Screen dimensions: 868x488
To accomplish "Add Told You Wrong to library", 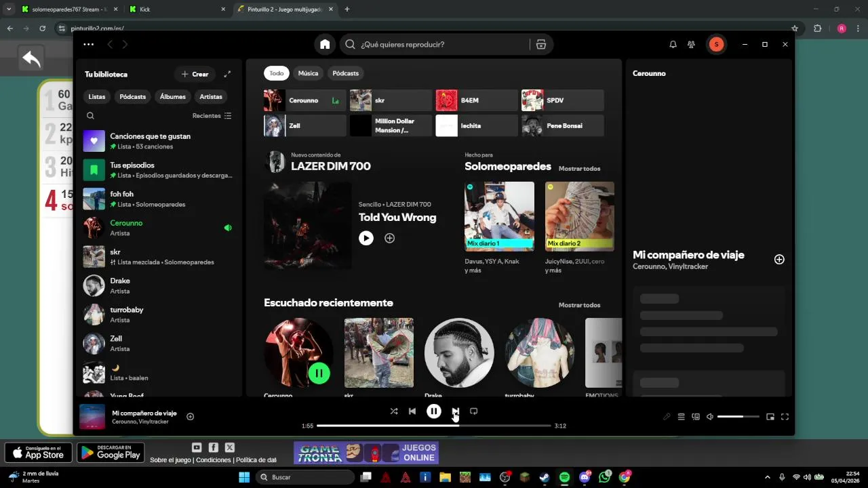I will coord(389,238).
